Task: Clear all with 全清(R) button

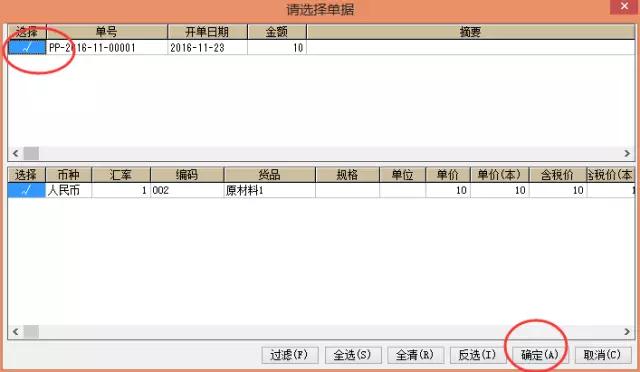Action: (416, 355)
